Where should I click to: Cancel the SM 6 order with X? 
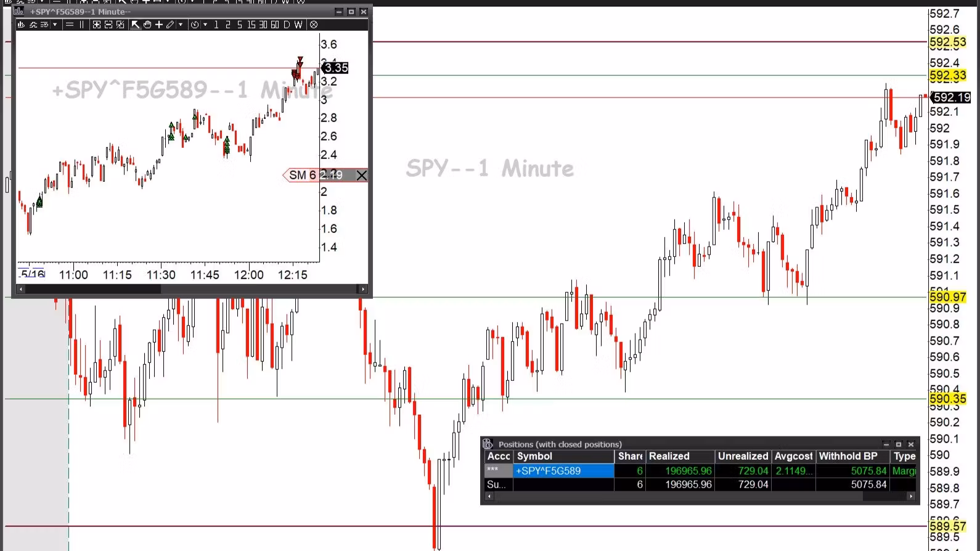pos(362,176)
